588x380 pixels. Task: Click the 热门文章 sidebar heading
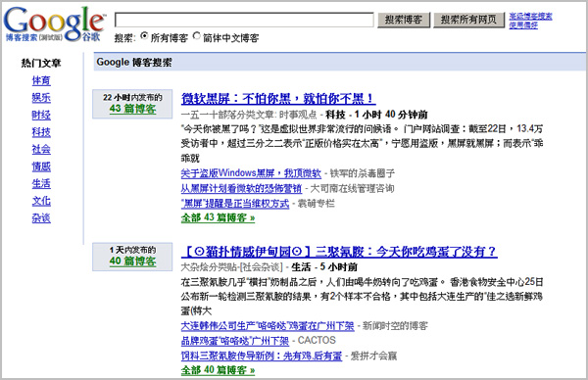[x=41, y=63]
